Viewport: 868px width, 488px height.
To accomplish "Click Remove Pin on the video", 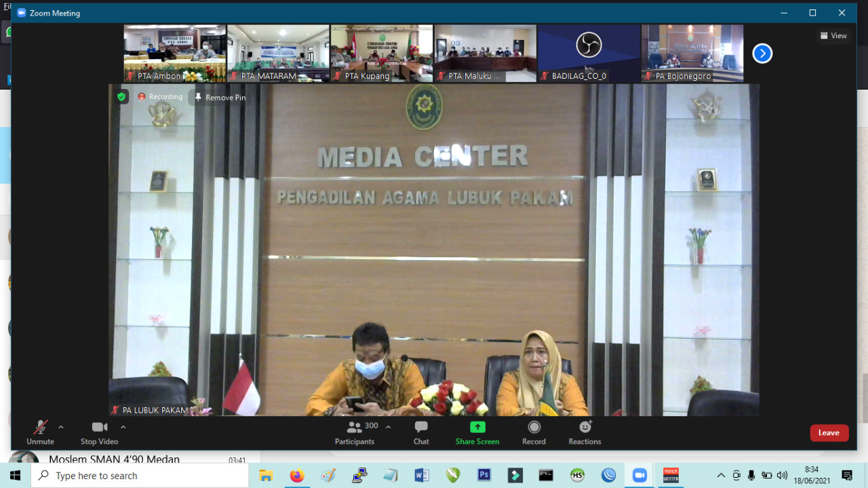I will (220, 97).
